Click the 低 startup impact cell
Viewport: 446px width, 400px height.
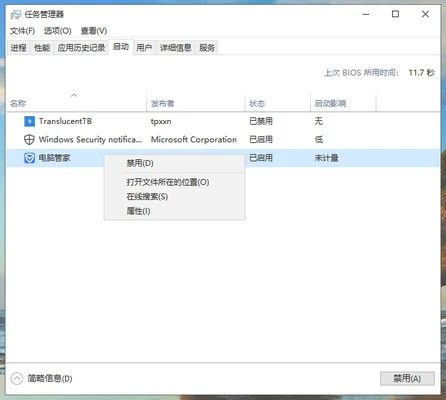(319, 139)
